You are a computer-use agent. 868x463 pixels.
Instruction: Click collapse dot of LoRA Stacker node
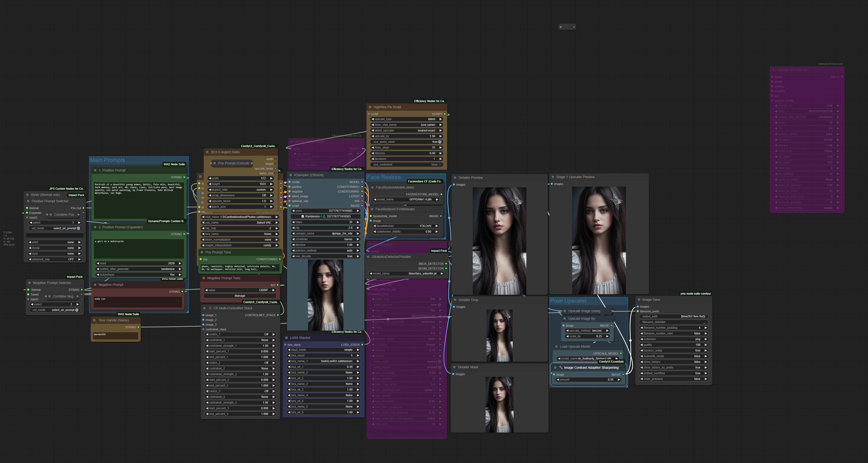pos(286,338)
